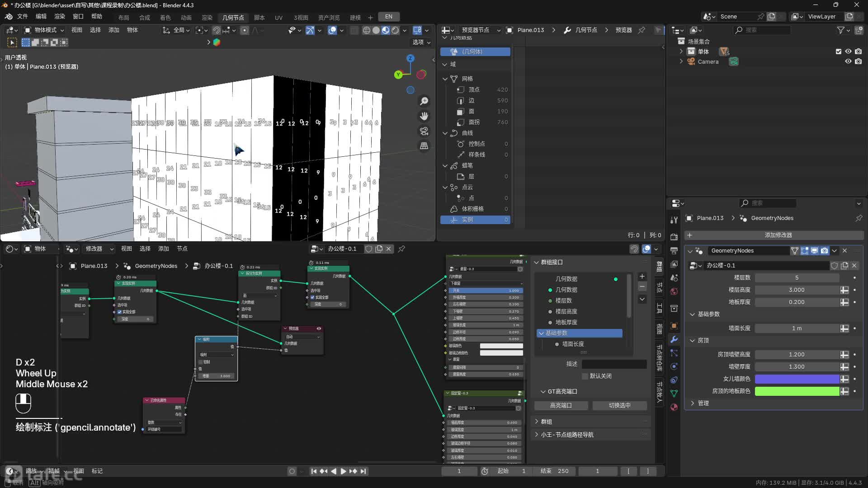Enable the 默认关闭 checkbox

[x=585, y=376]
